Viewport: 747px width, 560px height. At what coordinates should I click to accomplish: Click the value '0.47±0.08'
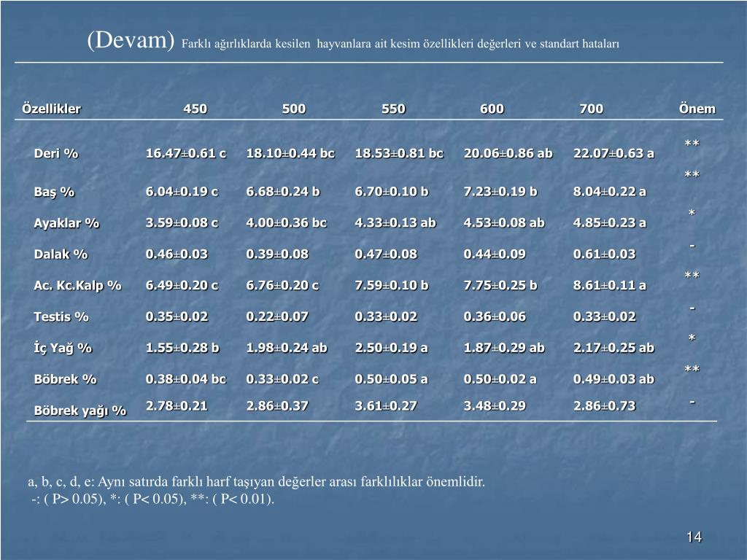point(386,254)
